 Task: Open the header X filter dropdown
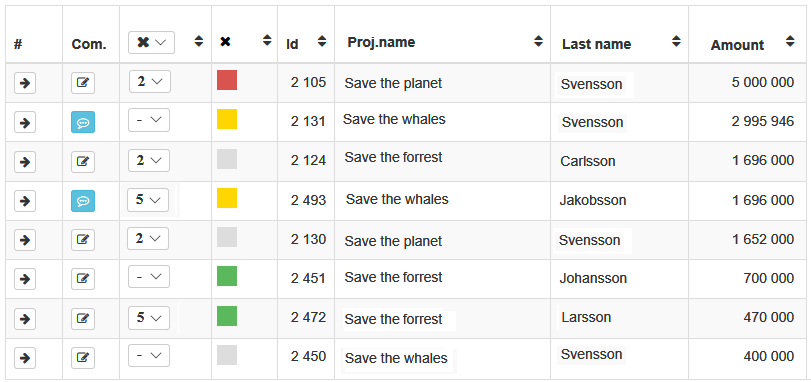[x=151, y=42]
